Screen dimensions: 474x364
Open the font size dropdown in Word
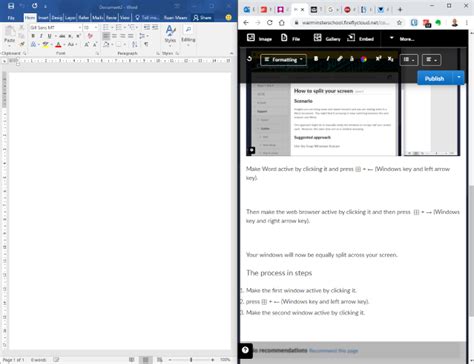point(96,27)
